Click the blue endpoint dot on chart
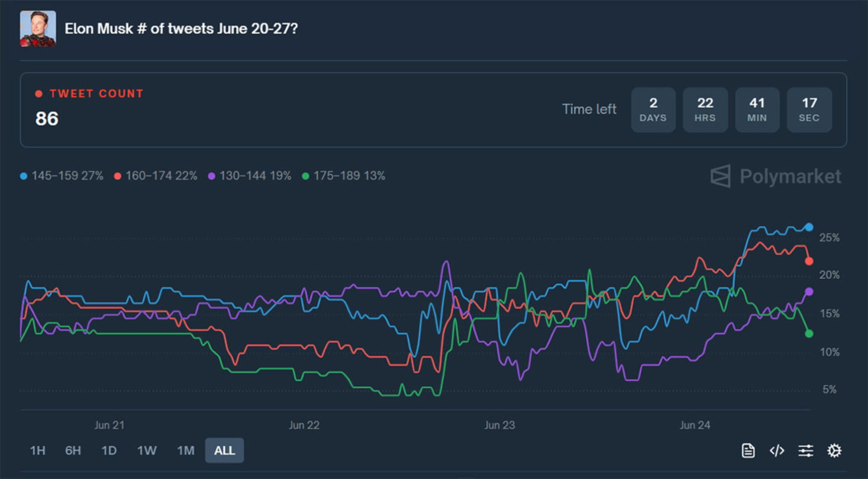Image resolution: width=868 pixels, height=479 pixels. [x=809, y=227]
